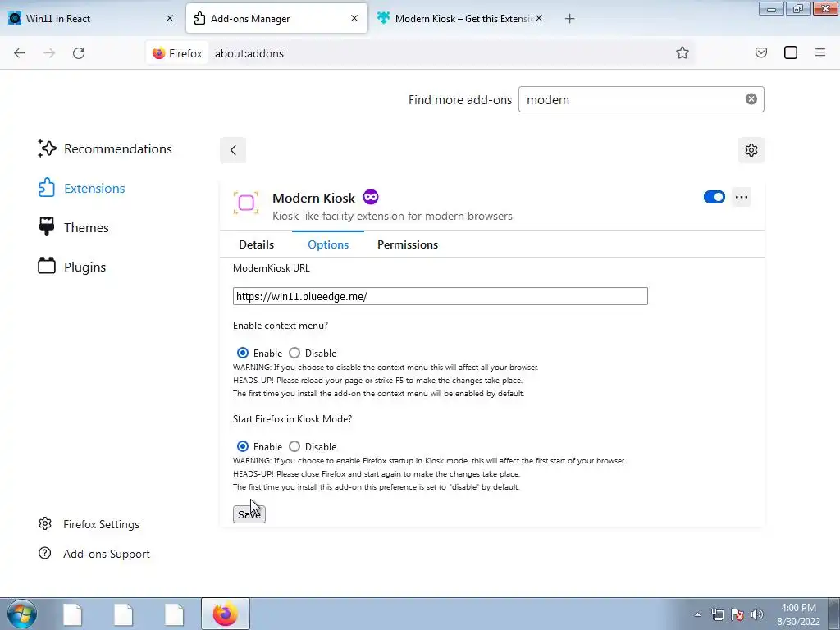
Task: Open a new tab with the plus button
Action: 569,19
